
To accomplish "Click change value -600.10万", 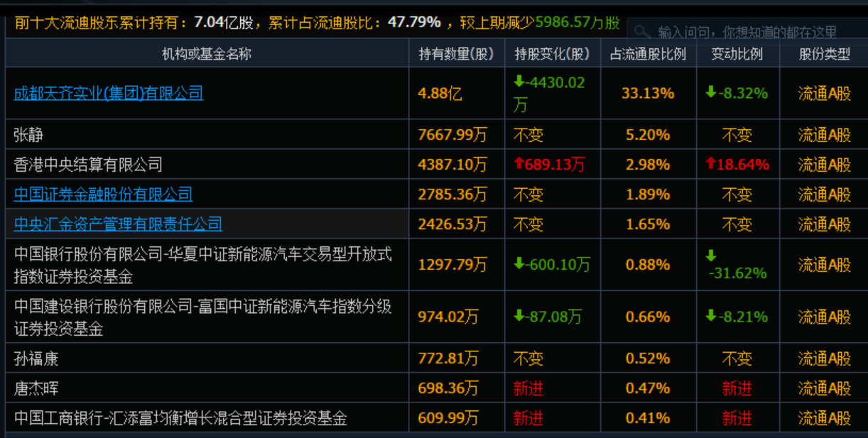I will point(552,265).
